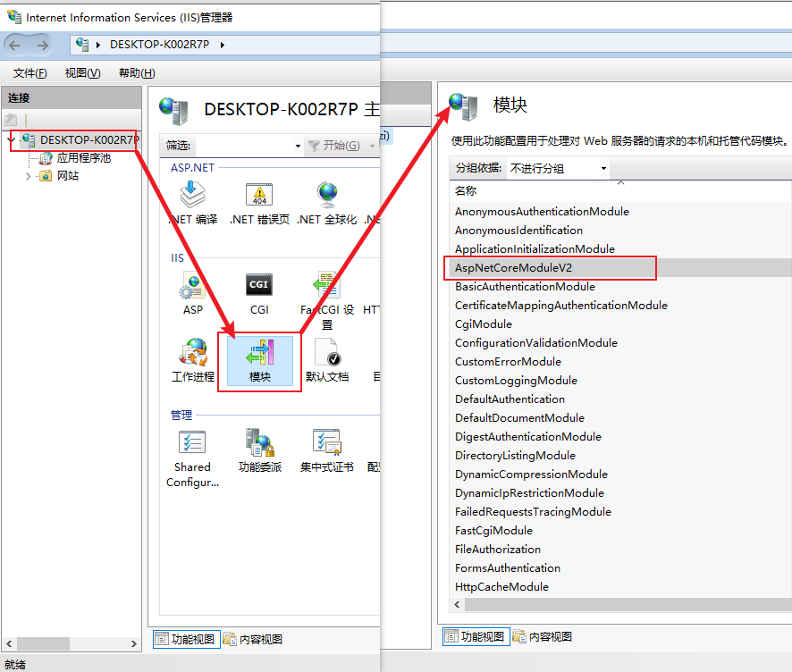Select the 网站 tree node
This screenshot has width=792, height=672.
click(x=59, y=176)
